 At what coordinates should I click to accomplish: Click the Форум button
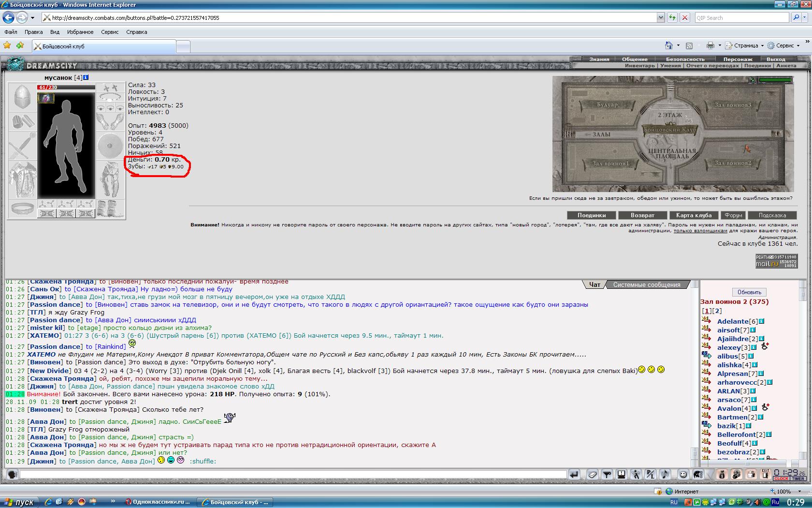click(x=733, y=215)
